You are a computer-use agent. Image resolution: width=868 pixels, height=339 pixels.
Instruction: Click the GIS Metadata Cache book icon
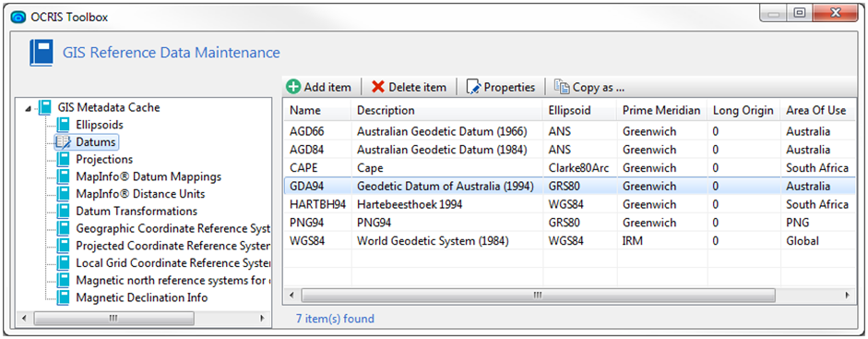pyautogui.click(x=45, y=107)
